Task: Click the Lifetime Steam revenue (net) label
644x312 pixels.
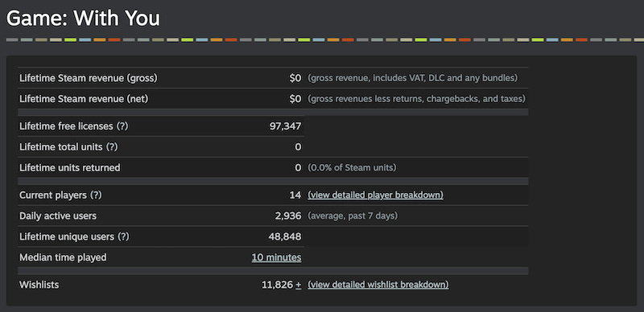Action: pyautogui.click(x=84, y=99)
